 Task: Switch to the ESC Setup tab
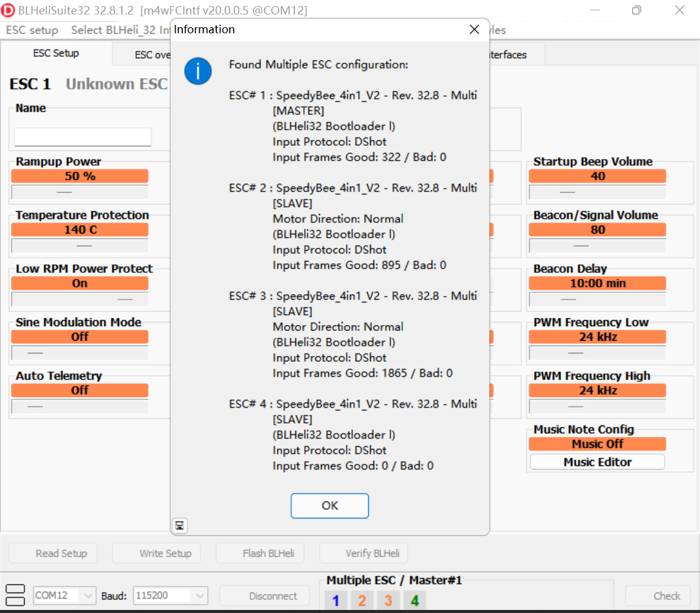pos(56,53)
